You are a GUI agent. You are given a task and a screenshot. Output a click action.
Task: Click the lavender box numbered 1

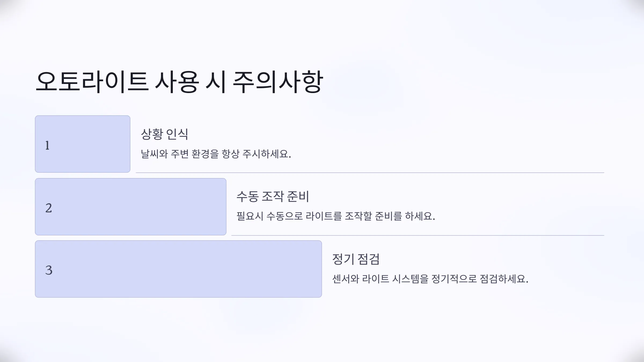[83, 144]
